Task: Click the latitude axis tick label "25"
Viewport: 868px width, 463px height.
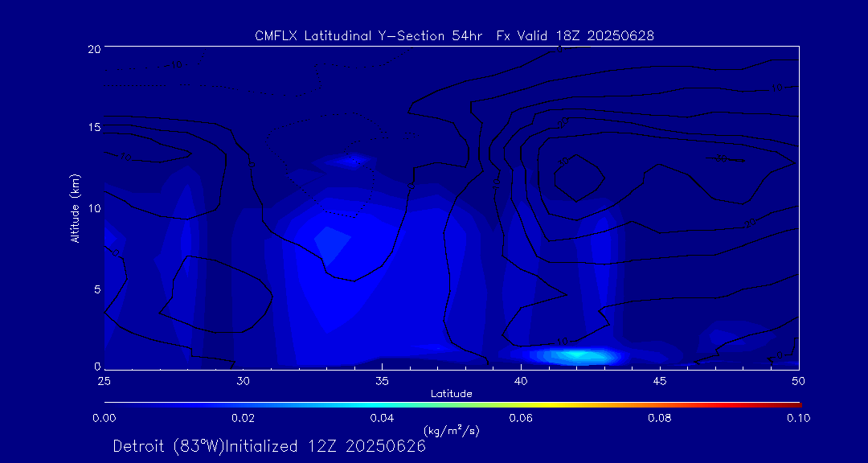Action: click(x=104, y=381)
